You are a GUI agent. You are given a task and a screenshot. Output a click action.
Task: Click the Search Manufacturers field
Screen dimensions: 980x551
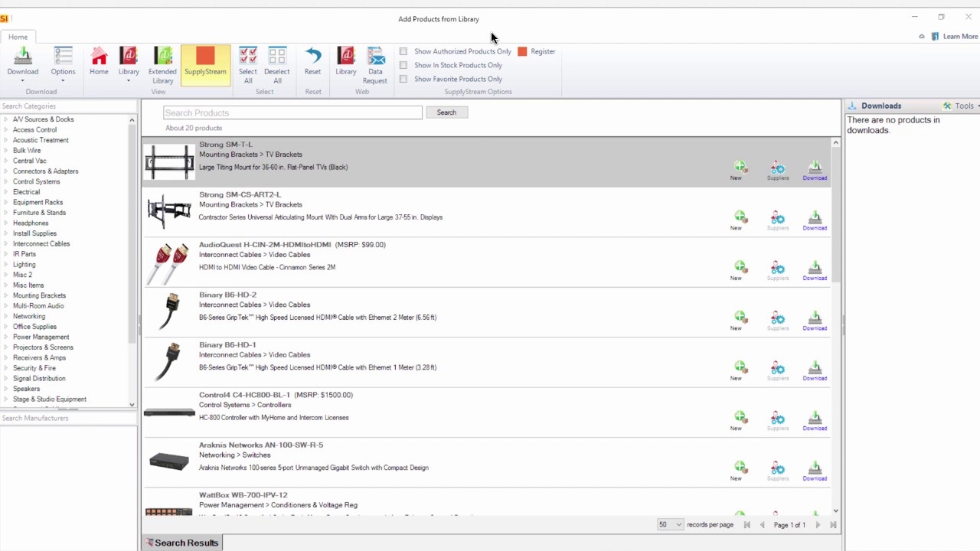point(69,418)
